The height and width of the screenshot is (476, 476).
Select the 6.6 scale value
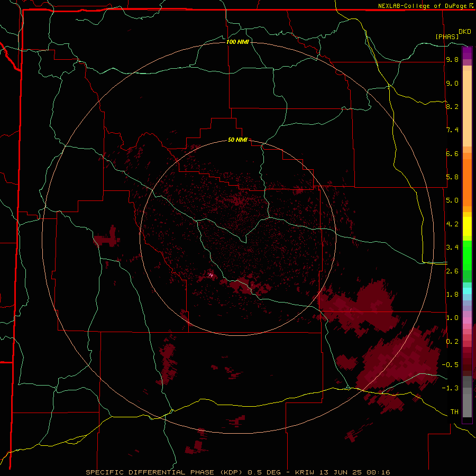[x=452, y=153]
